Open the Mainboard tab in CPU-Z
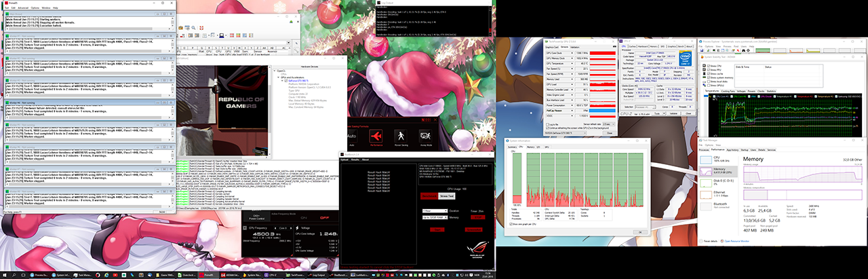 643,46
